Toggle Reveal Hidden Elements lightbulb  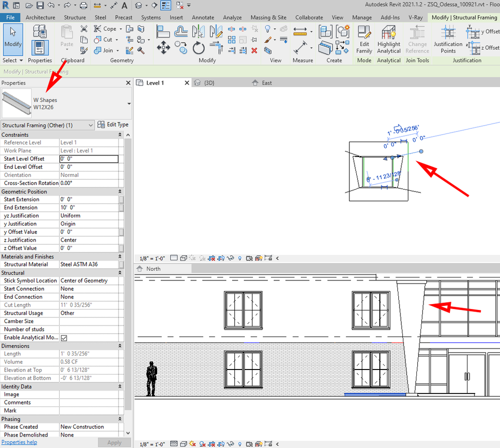click(240, 257)
